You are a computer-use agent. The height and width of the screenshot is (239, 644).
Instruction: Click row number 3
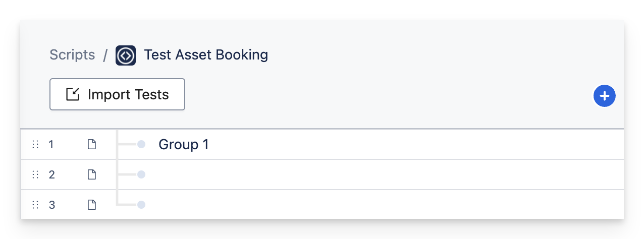click(x=51, y=205)
